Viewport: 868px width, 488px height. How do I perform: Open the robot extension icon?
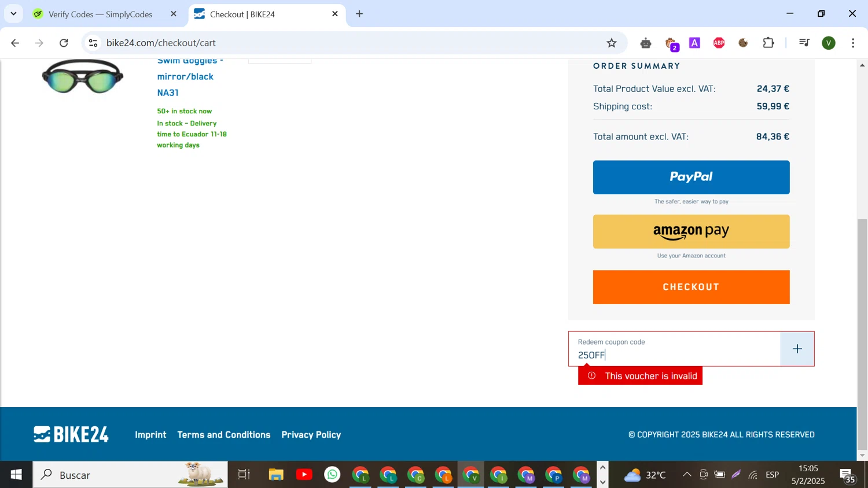pos(646,43)
